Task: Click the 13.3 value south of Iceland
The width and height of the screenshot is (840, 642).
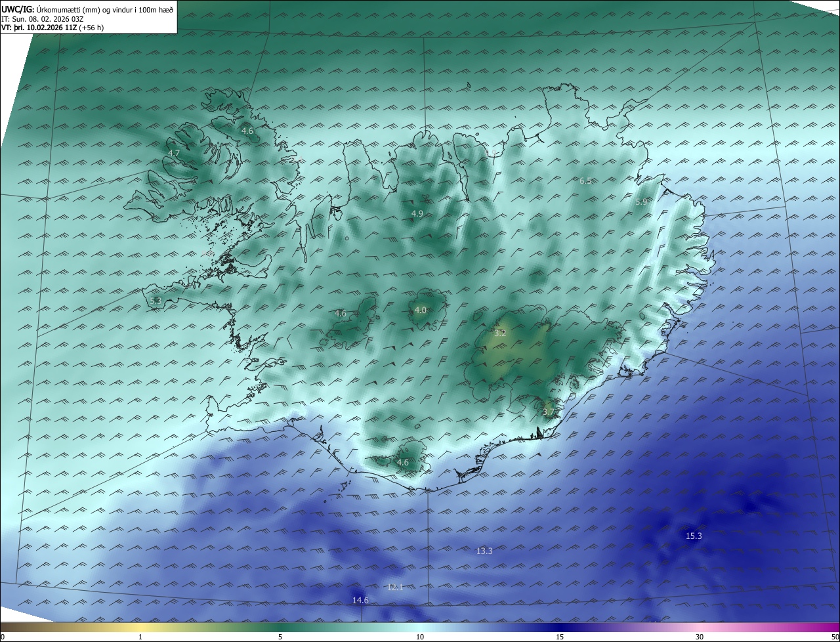Action: [x=484, y=551]
